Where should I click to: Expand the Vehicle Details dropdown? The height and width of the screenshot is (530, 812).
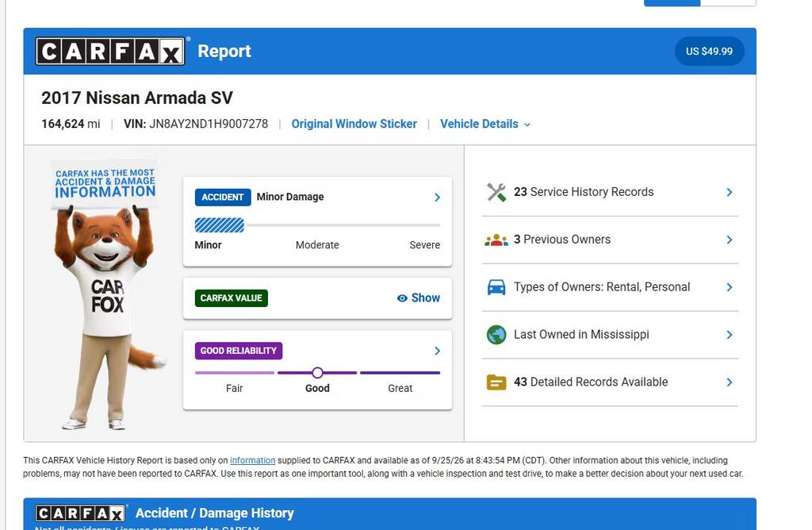485,124
